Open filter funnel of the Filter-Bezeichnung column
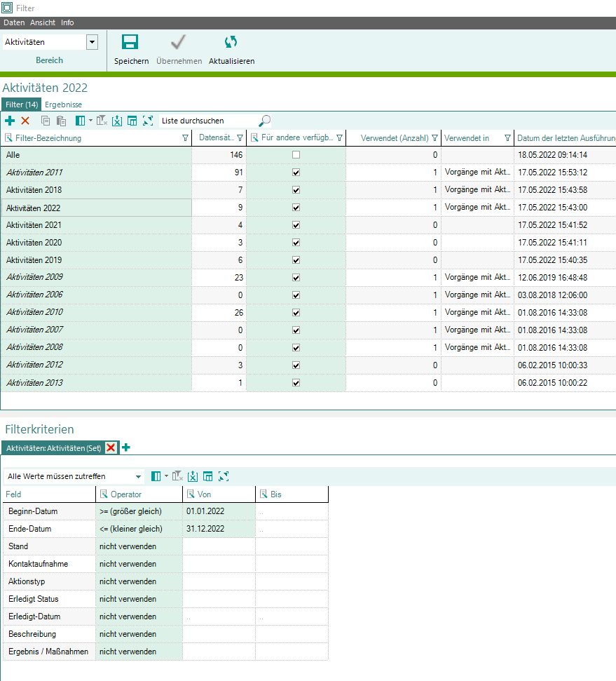This screenshot has height=681, width=616. (x=186, y=138)
